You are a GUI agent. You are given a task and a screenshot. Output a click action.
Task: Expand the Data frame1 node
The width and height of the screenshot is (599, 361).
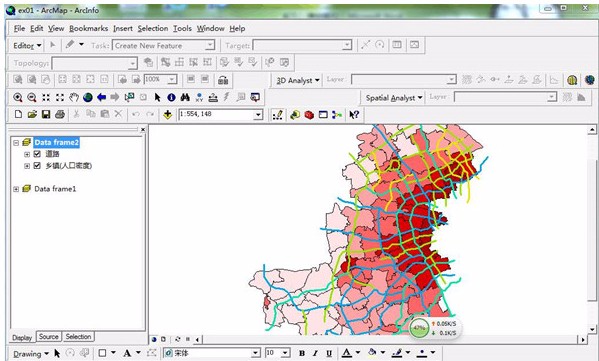[16, 189]
